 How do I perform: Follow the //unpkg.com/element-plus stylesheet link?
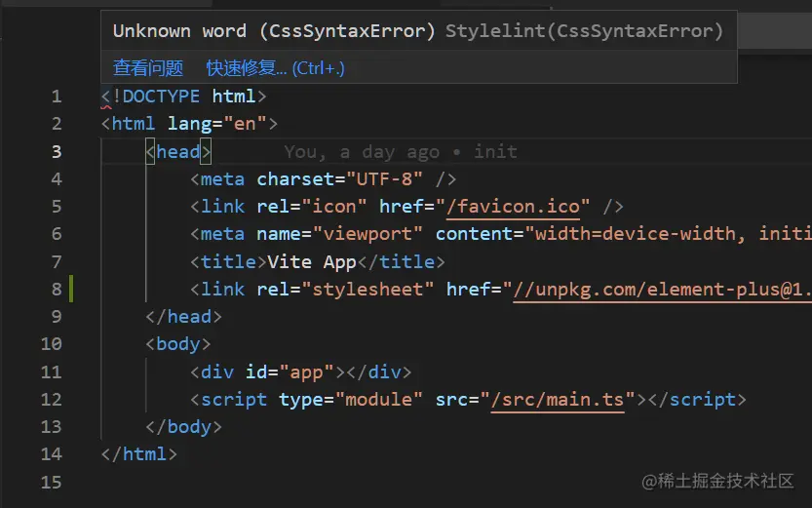[x=662, y=290]
